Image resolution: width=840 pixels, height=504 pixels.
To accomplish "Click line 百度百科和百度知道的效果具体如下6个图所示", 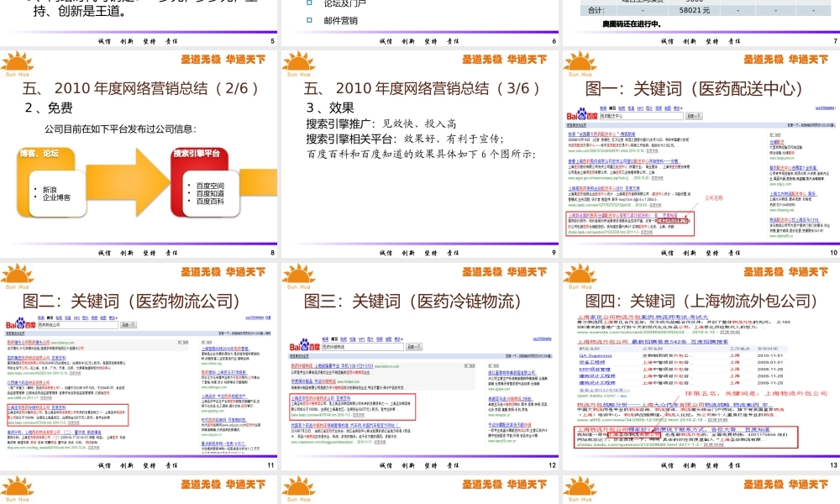I will point(421,155).
